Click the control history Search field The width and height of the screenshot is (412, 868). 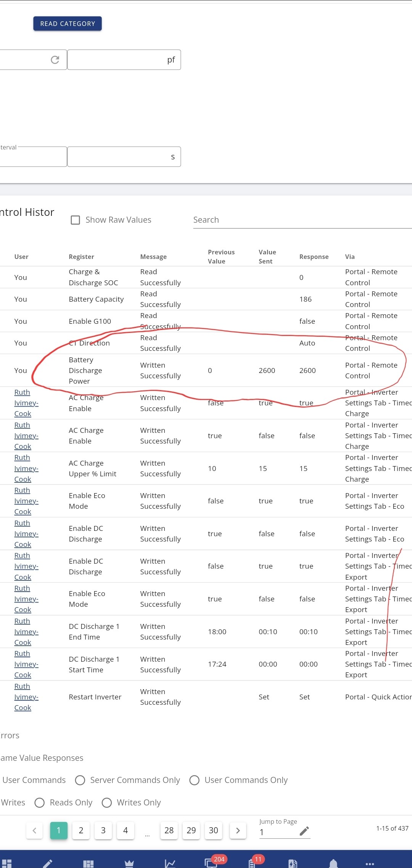303,220
